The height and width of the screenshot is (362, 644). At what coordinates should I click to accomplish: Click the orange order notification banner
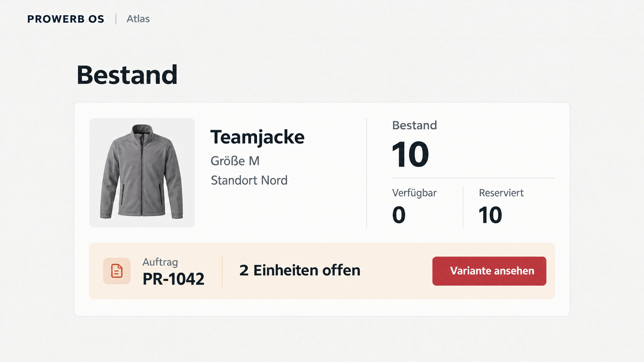[322, 271]
